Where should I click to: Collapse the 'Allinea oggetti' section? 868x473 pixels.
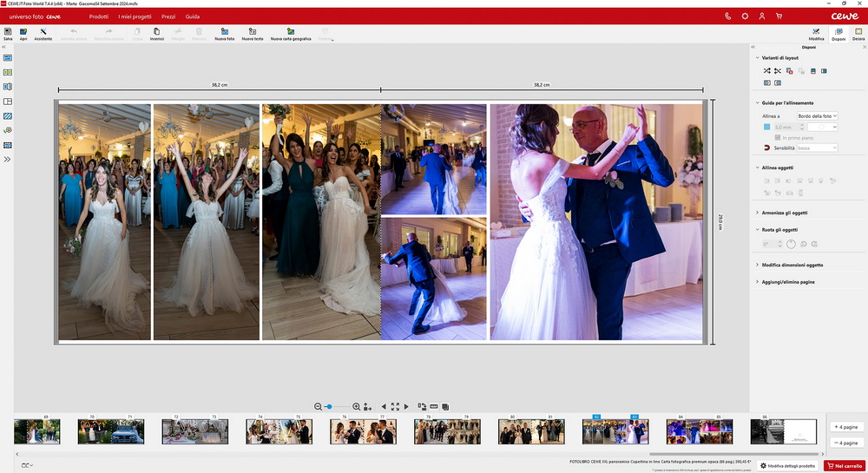point(757,168)
